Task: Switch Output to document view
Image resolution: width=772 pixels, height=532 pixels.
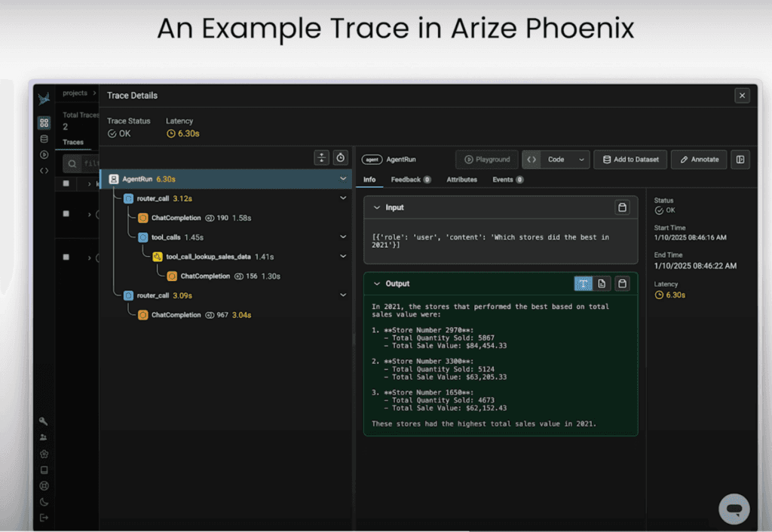Action: [602, 283]
